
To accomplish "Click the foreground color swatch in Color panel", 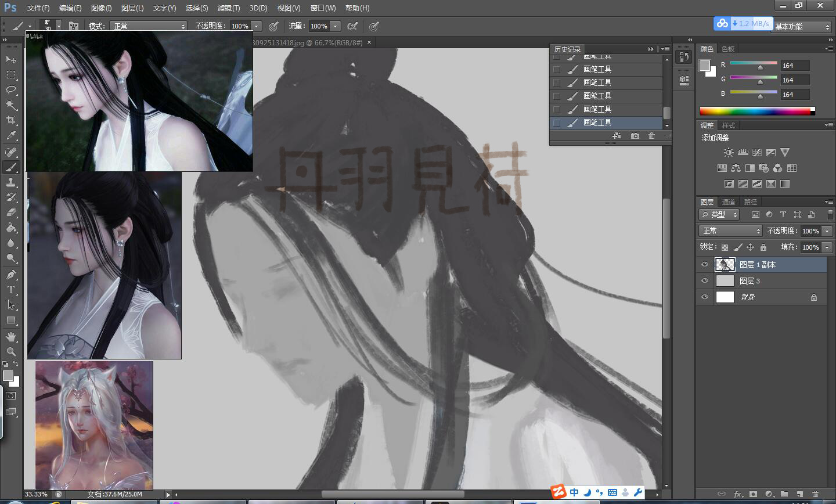I will click(705, 66).
